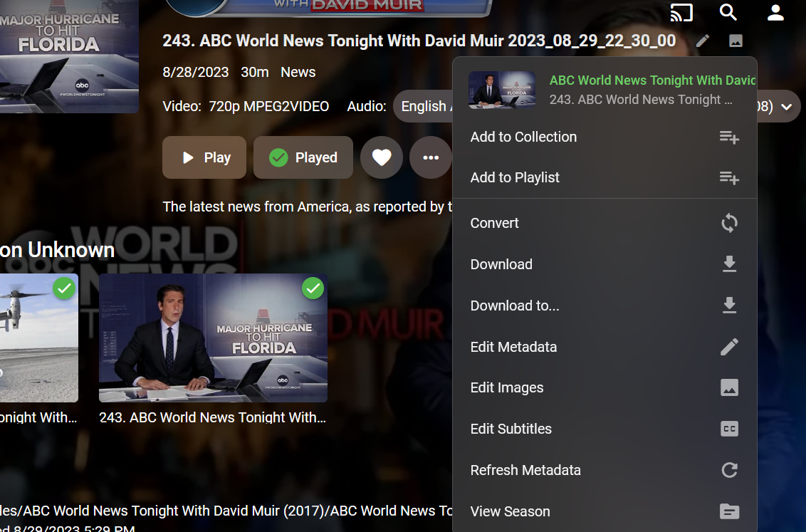Open search with the magnifier icon
This screenshot has width=806, height=532.
click(x=728, y=13)
